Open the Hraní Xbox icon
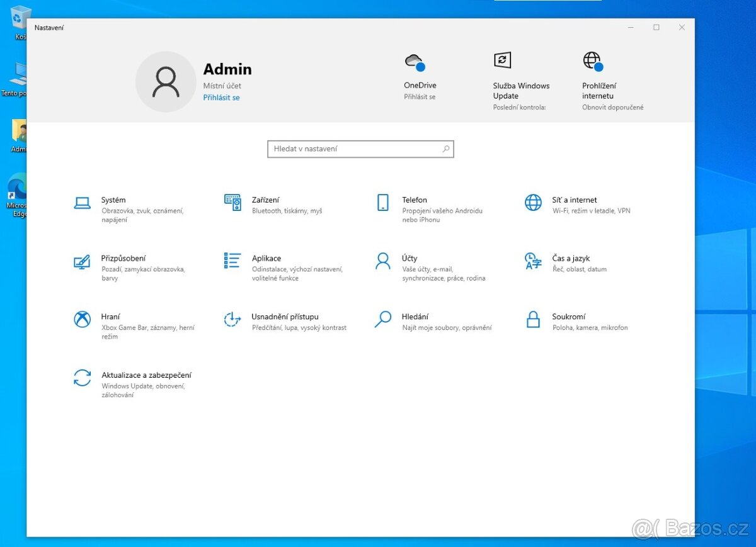Image resolution: width=756 pixels, height=547 pixels. click(83, 320)
